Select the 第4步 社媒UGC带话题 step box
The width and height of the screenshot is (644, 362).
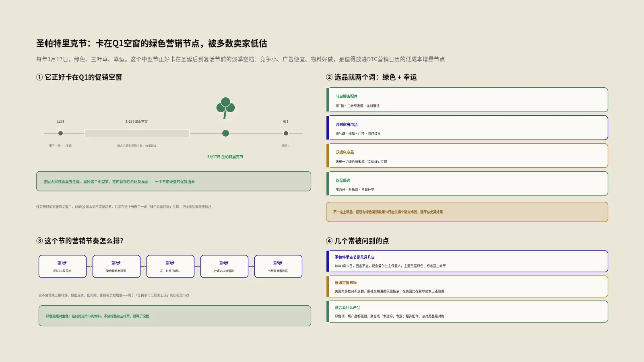224,266
